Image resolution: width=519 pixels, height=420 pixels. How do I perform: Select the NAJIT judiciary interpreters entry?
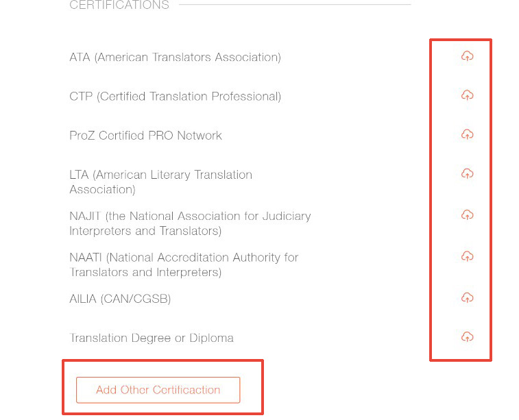pyautogui.click(x=190, y=223)
